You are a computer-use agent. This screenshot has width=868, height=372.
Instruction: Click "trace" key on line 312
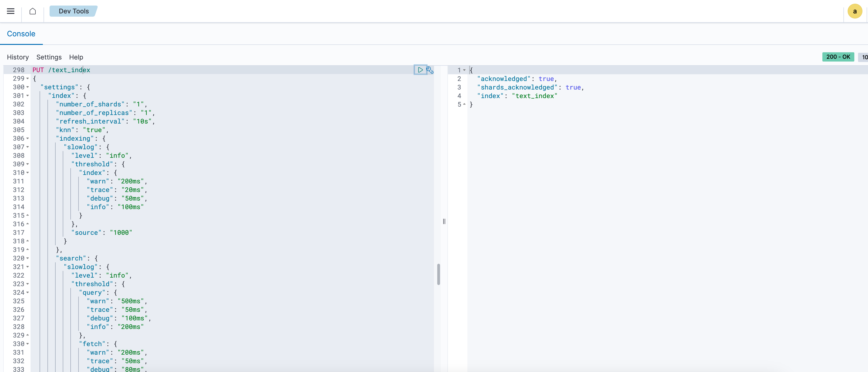point(100,190)
